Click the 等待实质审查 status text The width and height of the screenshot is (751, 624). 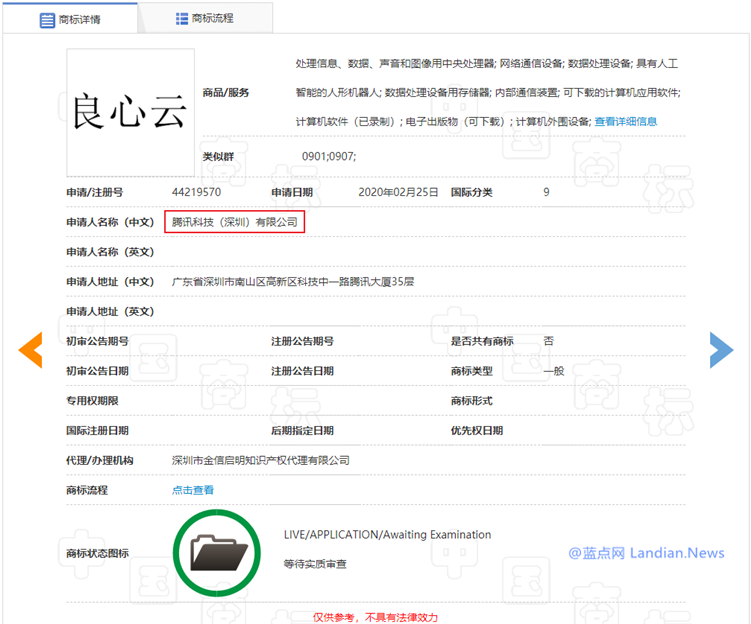(x=315, y=564)
